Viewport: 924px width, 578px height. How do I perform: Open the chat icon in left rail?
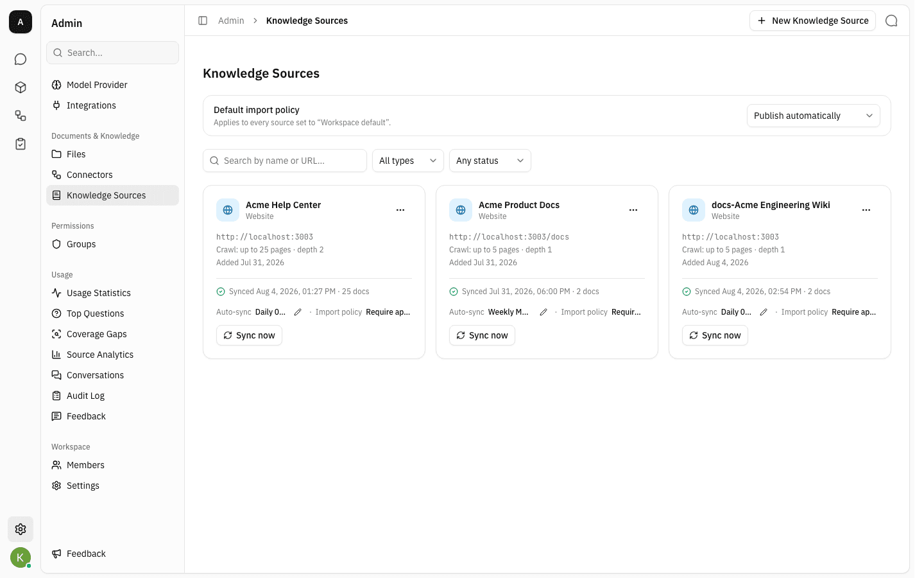[21, 59]
